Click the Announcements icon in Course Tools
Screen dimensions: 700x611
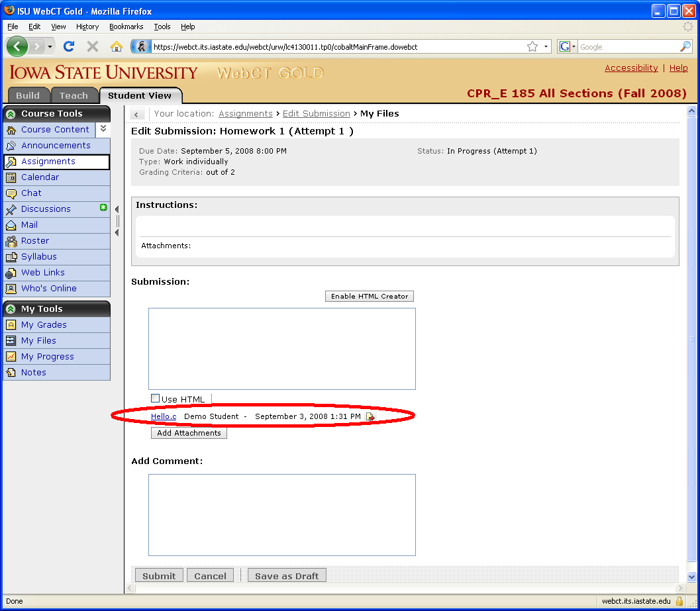11,146
